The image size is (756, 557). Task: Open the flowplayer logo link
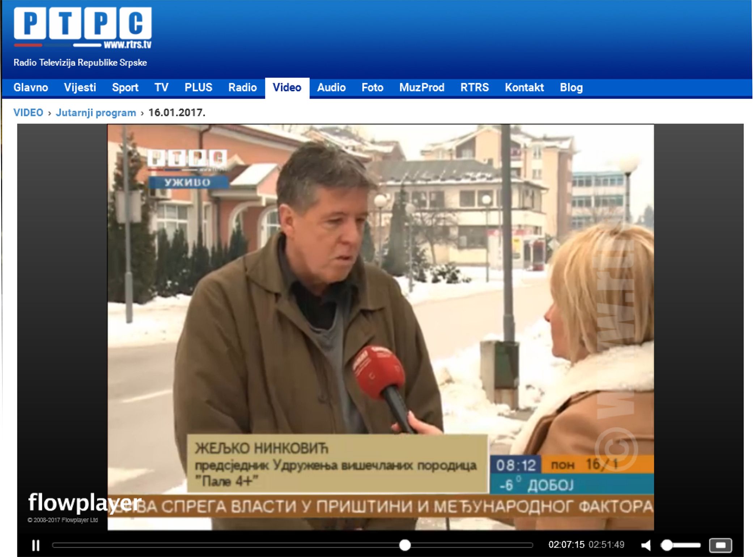[x=85, y=503]
